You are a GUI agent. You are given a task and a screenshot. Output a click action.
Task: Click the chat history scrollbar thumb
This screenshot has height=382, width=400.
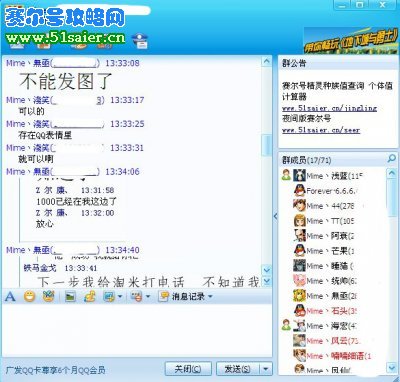click(266, 145)
